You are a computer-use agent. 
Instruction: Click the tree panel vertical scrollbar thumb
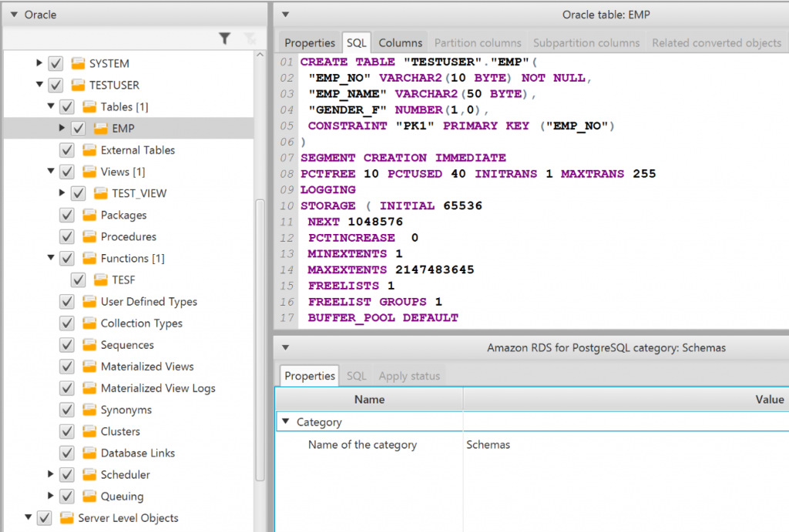(x=260, y=340)
